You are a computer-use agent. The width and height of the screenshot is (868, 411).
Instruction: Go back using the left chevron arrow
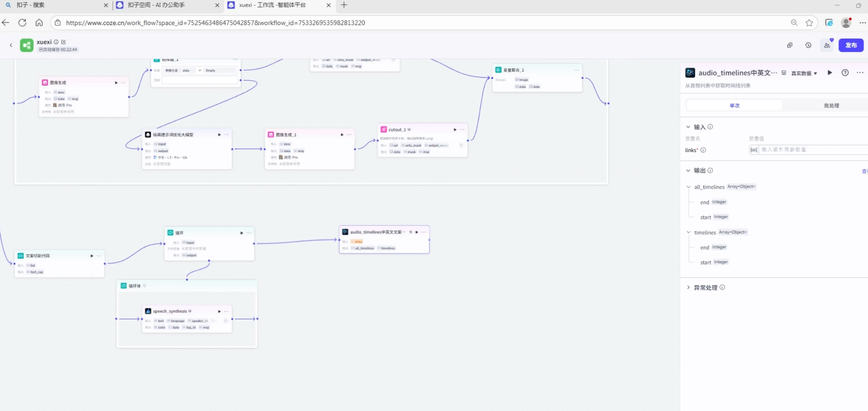point(11,45)
